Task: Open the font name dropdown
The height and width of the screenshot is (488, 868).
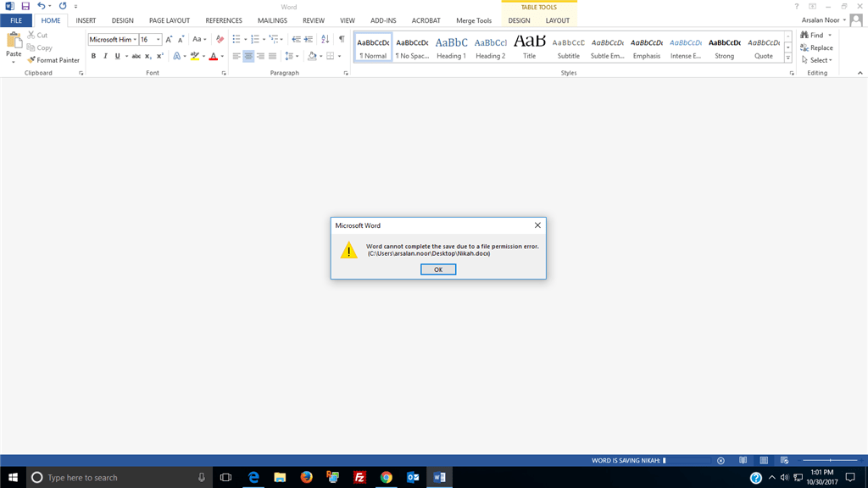Action: (135, 40)
